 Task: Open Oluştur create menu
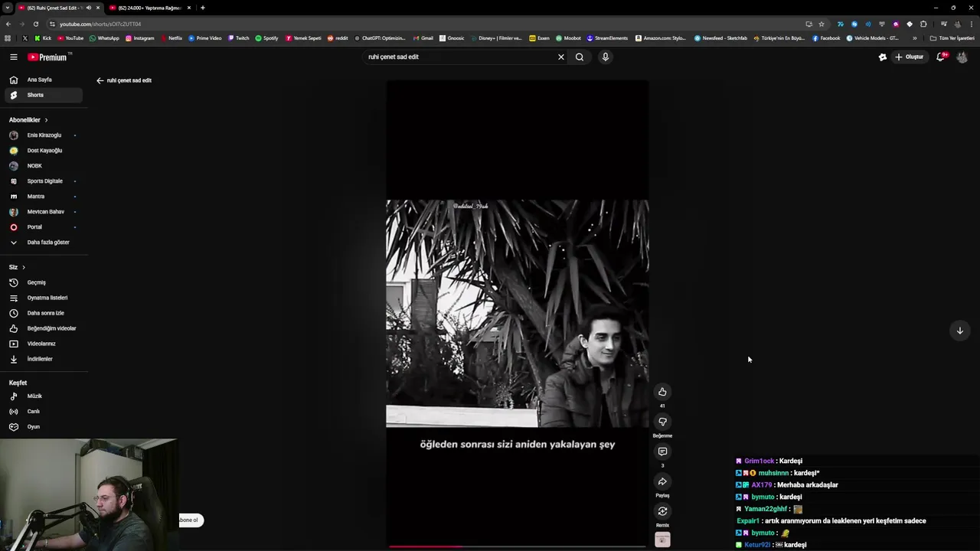910,57
